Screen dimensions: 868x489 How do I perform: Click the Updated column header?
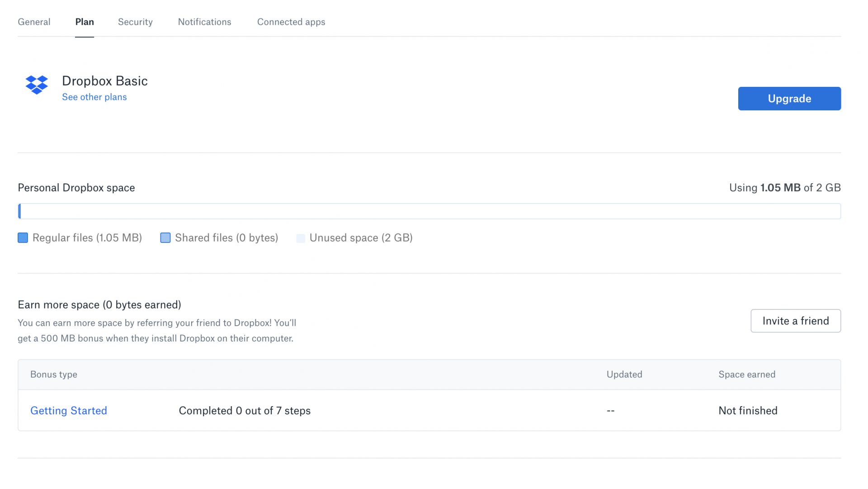click(x=624, y=375)
